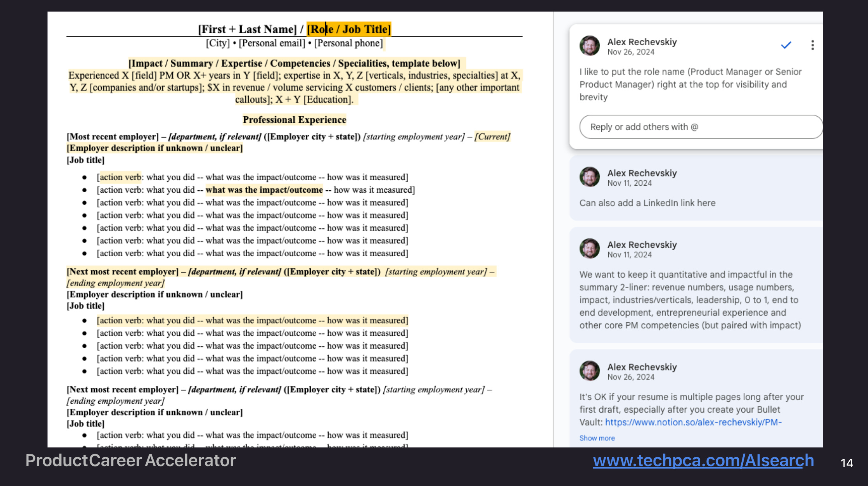Resolve the comment with the blue checkmark
The height and width of the screenshot is (486, 868).
786,45
